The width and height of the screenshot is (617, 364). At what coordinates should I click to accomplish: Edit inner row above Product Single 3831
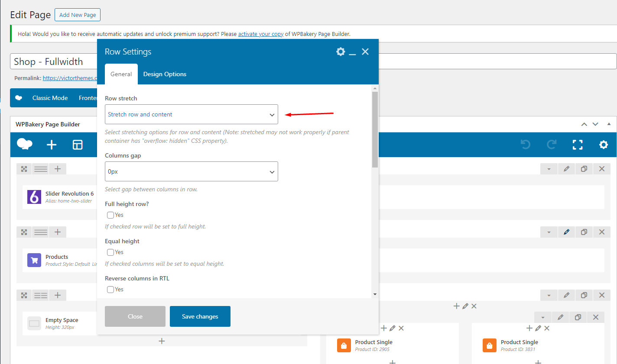(x=560, y=317)
